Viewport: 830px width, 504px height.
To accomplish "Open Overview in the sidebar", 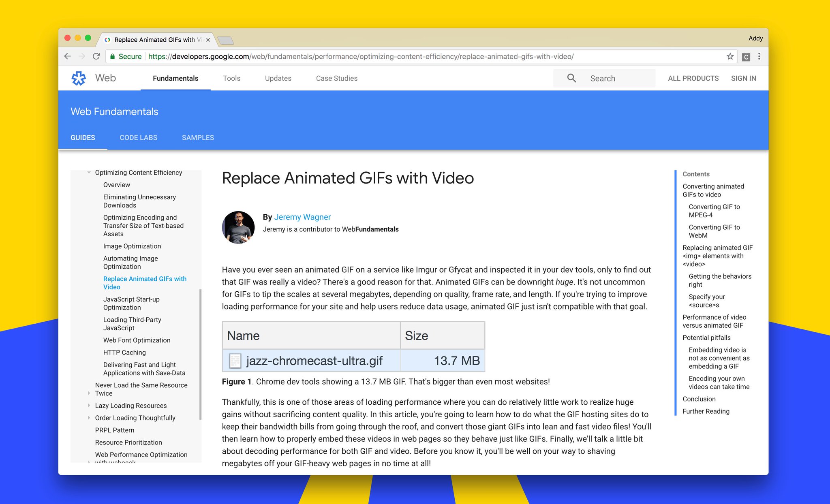I will (x=117, y=185).
